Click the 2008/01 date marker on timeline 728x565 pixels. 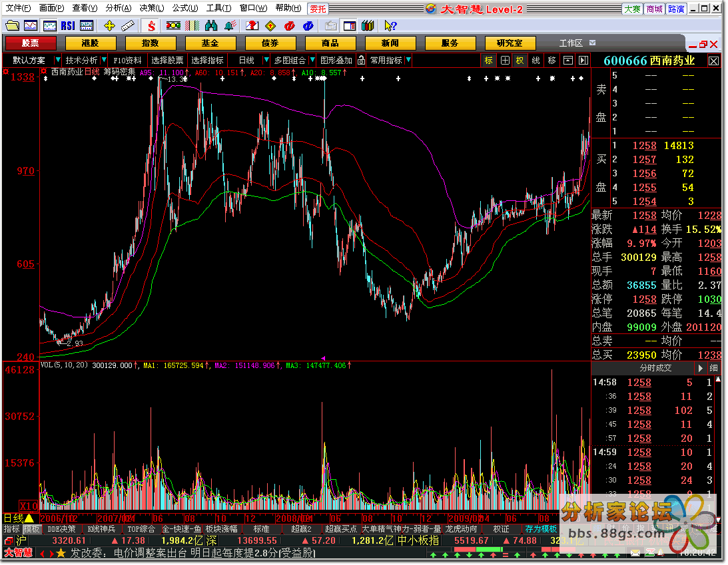pyautogui.click(x=294, y=518)
